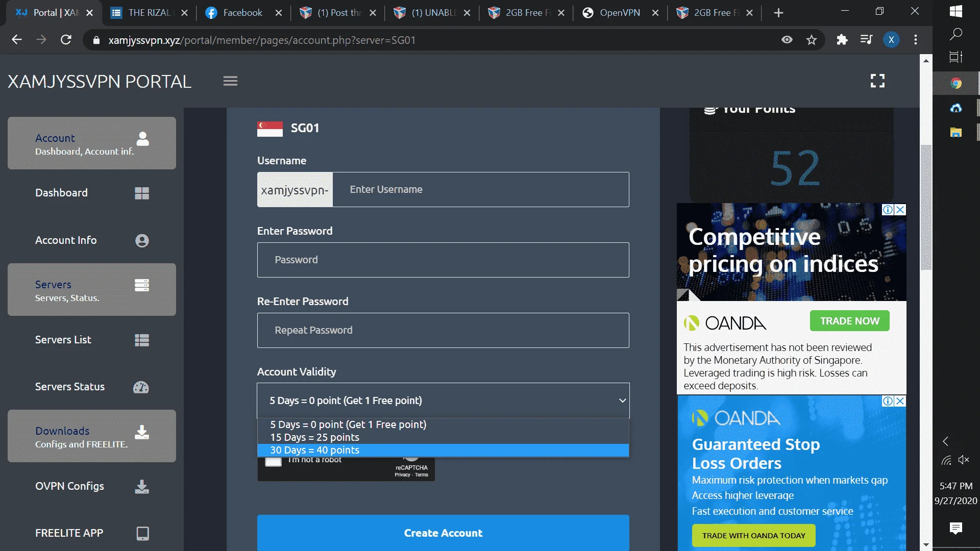Click the OVPN Configs download icon
The image size is (980, 551).
click(142, 487)
